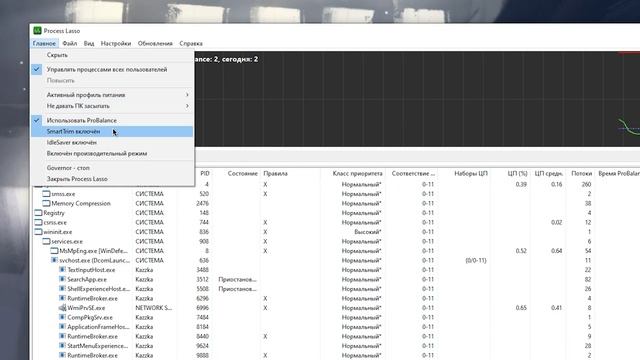Image resolution: width=640 pixels, height=360 pixels.
Task: Select RuntimeBroker.exe icon with PID 6296
Action: 62,298
